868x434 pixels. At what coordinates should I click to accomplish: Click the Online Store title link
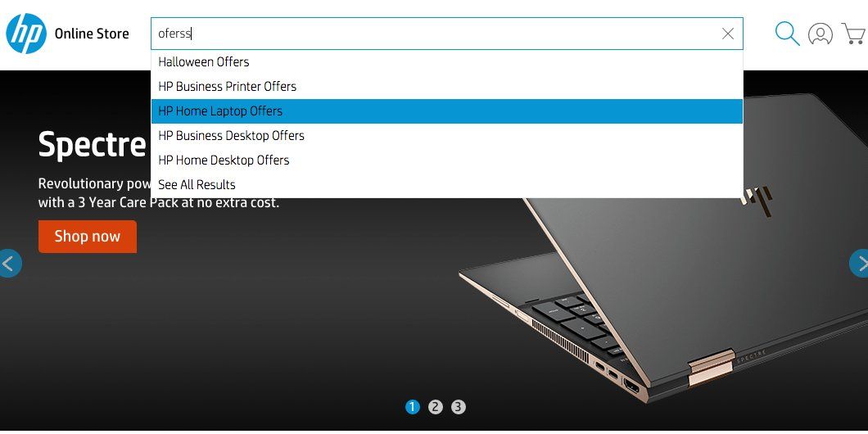(92, 34)
